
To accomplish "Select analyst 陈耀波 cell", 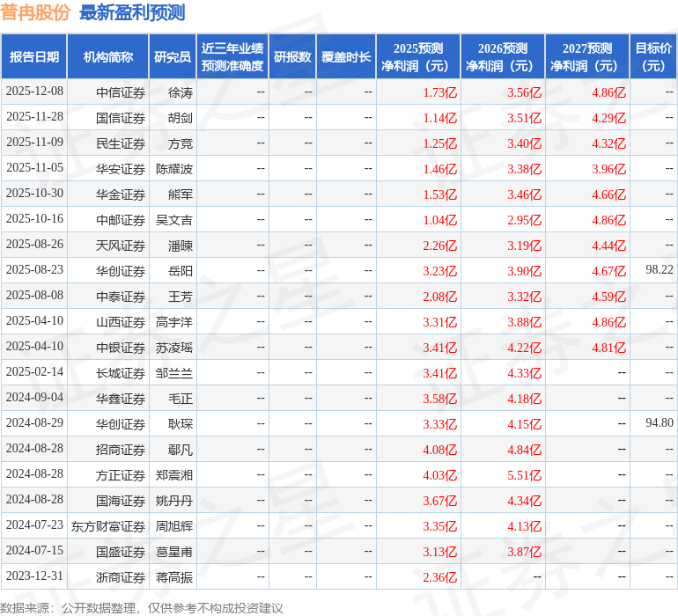I will pyautogui.click(x=174, y=169).
